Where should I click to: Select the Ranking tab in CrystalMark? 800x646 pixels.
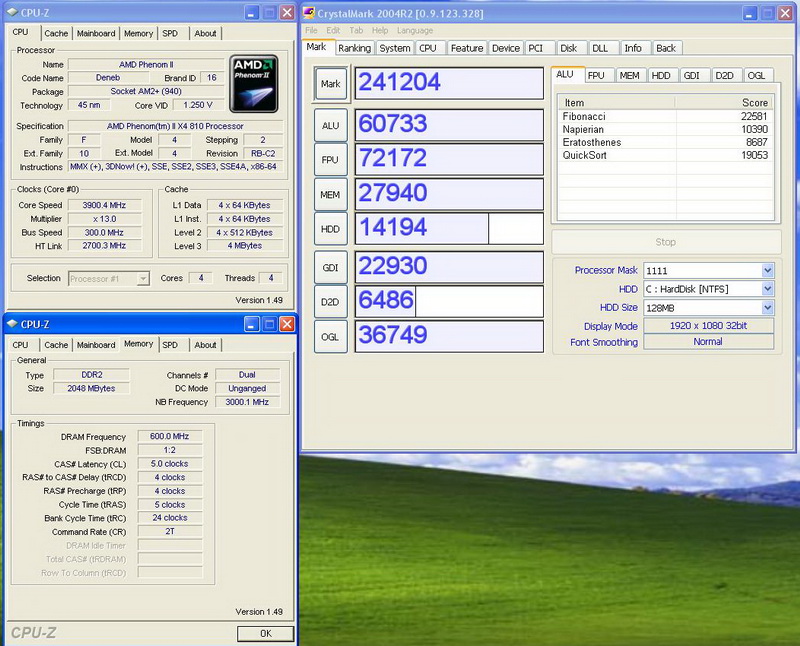coord(354,48)
